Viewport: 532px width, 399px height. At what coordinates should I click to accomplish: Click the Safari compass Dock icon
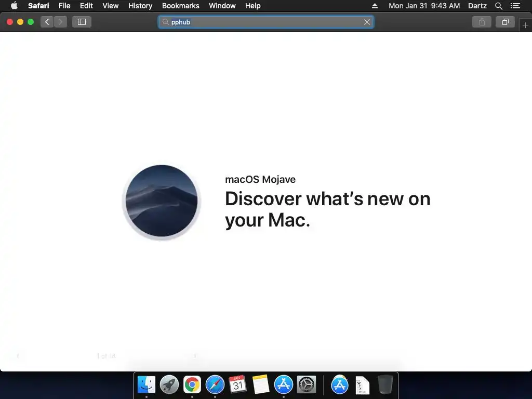coord(215,384)
